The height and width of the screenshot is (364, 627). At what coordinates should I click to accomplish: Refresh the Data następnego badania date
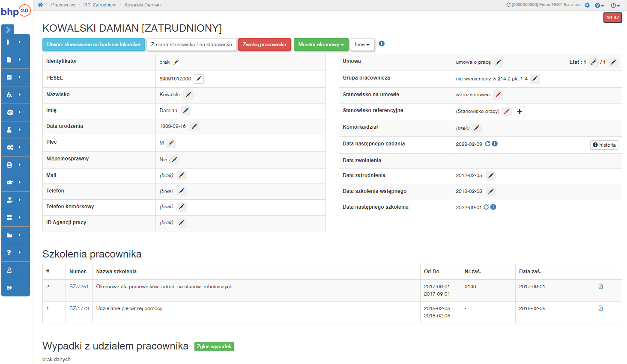pos(487,144)
